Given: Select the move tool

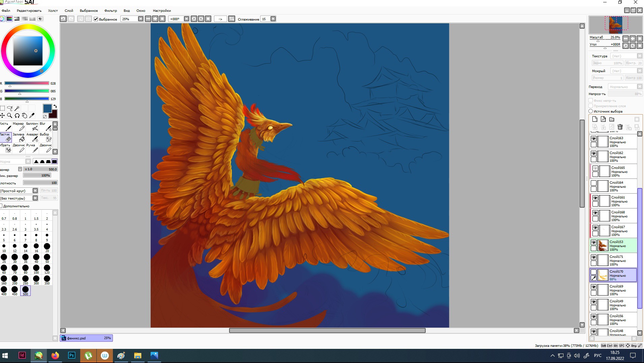Looking at the screenshot, I should point(2,116).
